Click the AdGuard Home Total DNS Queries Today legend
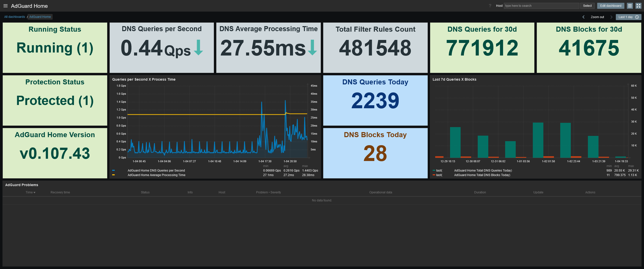This screenshot has height=269, width=644. point(483,171)
